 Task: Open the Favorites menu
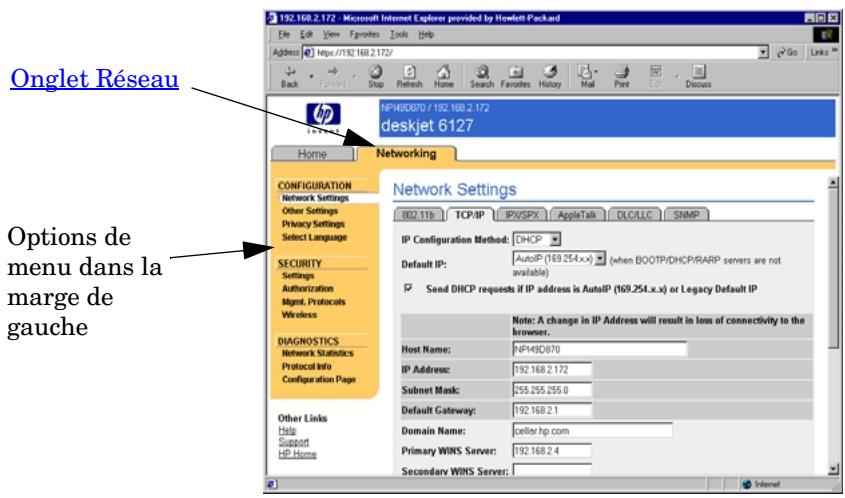pyautogui.click(x=364, y=34)
